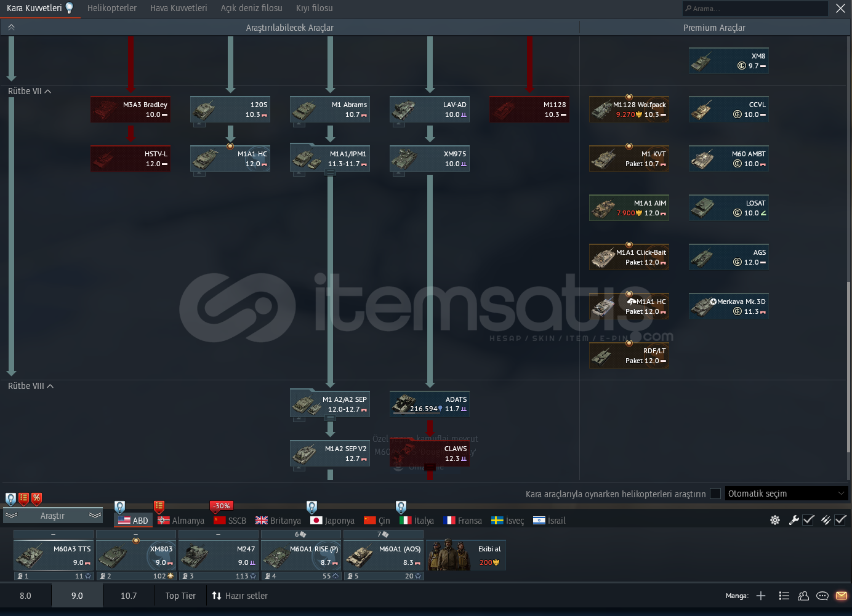
Task: Click the Arama search field
Action: [757, 9]
